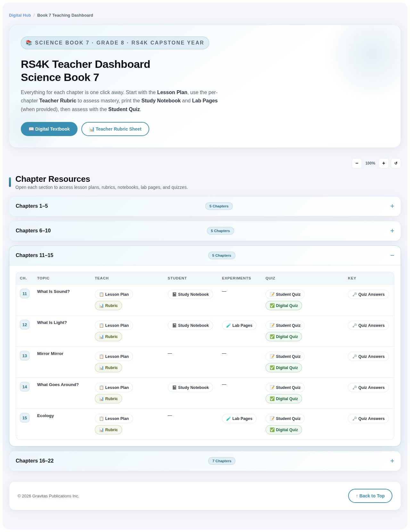
Task: Launch Digital Quiz for What Is Light?
Action: click(284, 337)
